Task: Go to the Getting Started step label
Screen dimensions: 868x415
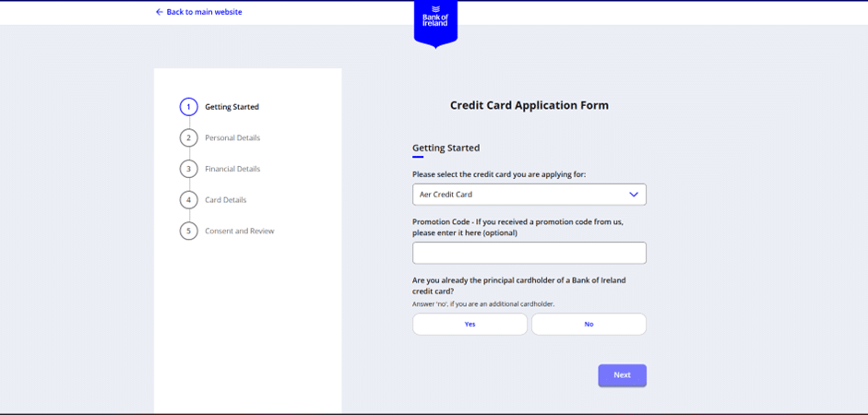Action: (232, 107)
